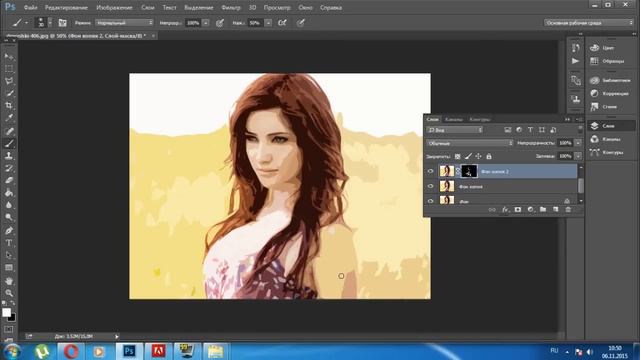Screen dimensions: 640x360
Task: Open the Редактирование menu
Action: (66, 7)
